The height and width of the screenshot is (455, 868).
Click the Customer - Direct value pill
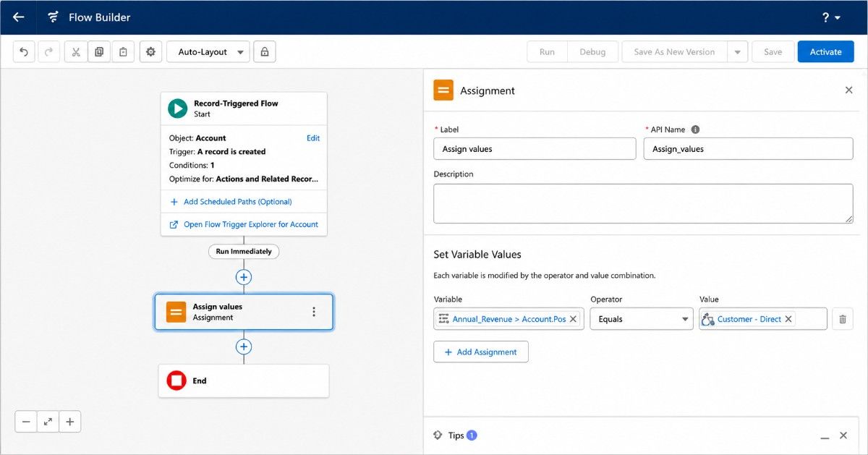point(749,319)
